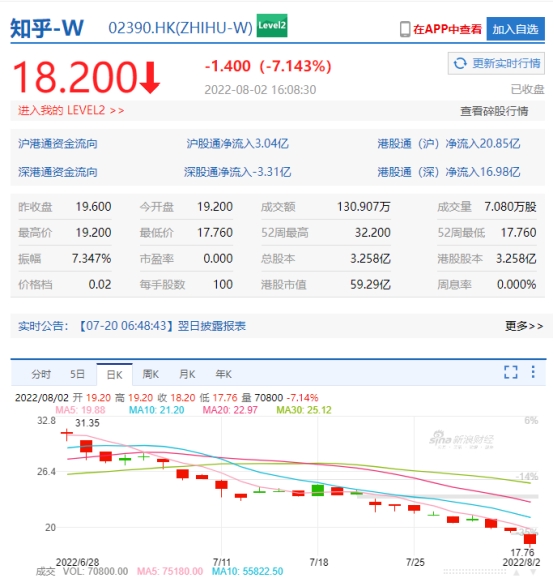Open 进入我的 LEVEL2 link
554x578 pixels.
[71, 110]
